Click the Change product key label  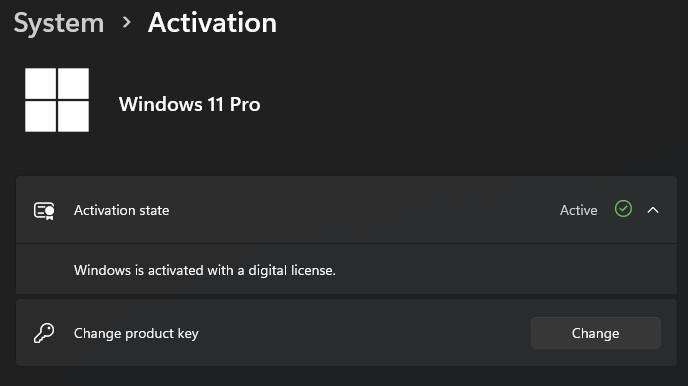pos(136,333)
